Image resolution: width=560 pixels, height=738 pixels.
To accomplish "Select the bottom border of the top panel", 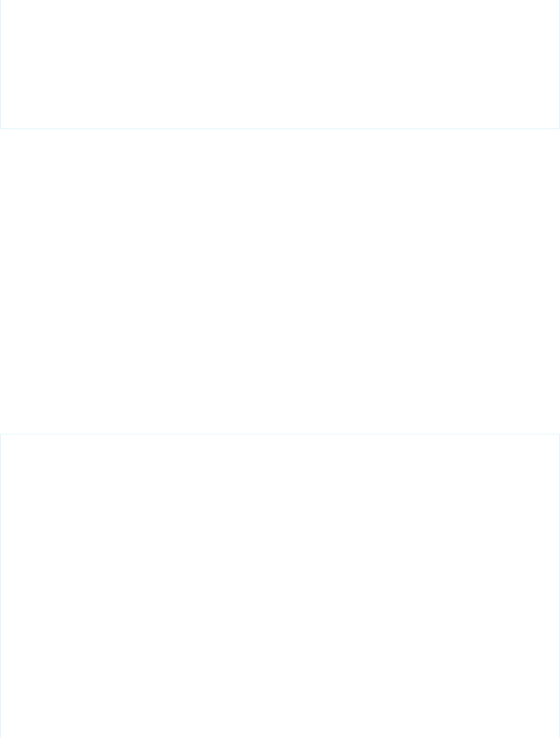I will coord(280,128).
